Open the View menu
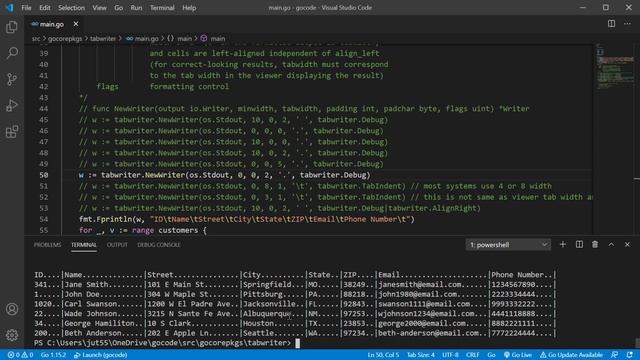The height and width of the screenshot is (360, 640). (x=99, y=8)
